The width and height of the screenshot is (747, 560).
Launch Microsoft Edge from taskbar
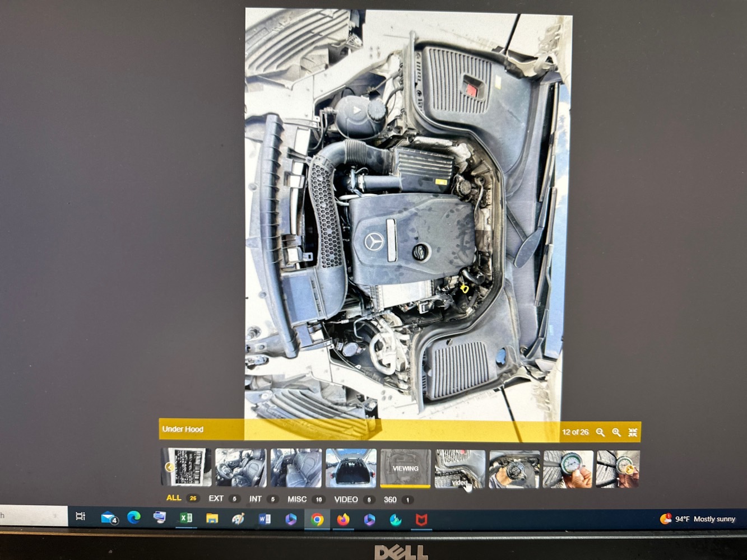pos(133,517)
